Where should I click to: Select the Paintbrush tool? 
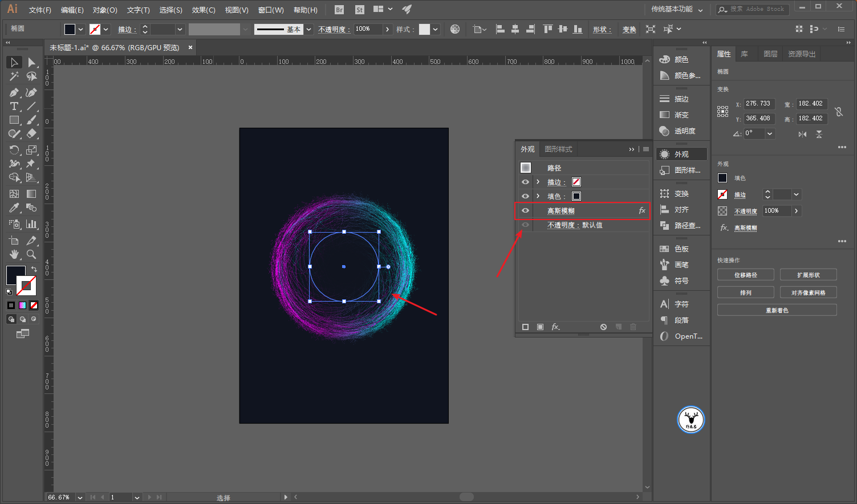pyautogui.click(x=31, y=120)
